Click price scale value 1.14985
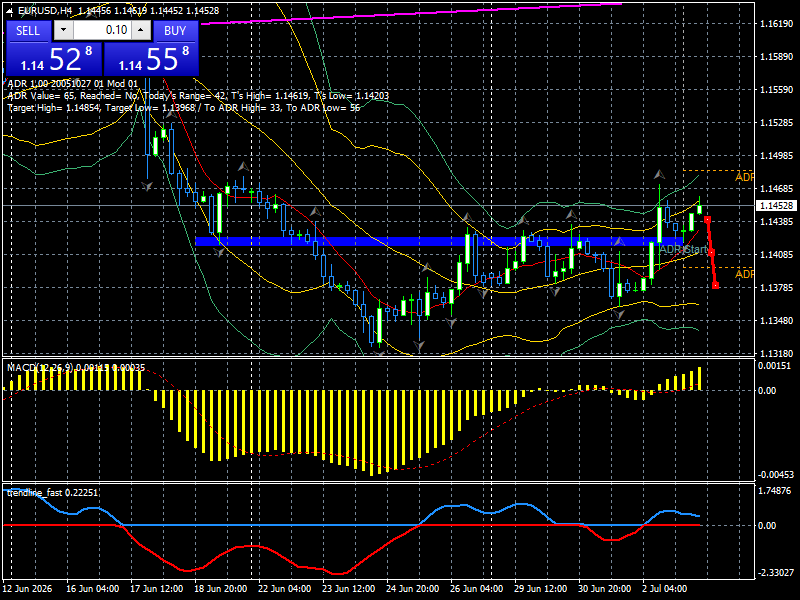This screenshot has height=600, width=800. tap(777, 156)
